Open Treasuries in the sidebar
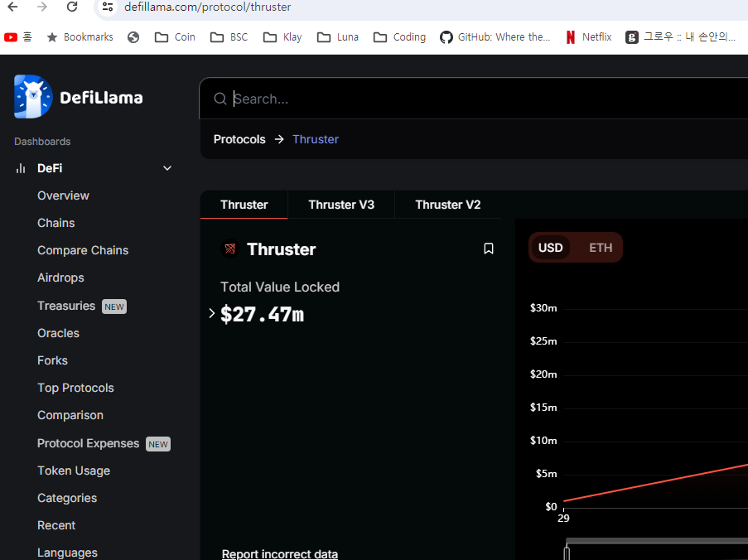This screenshot has height=560, width=748. (66, 306)
